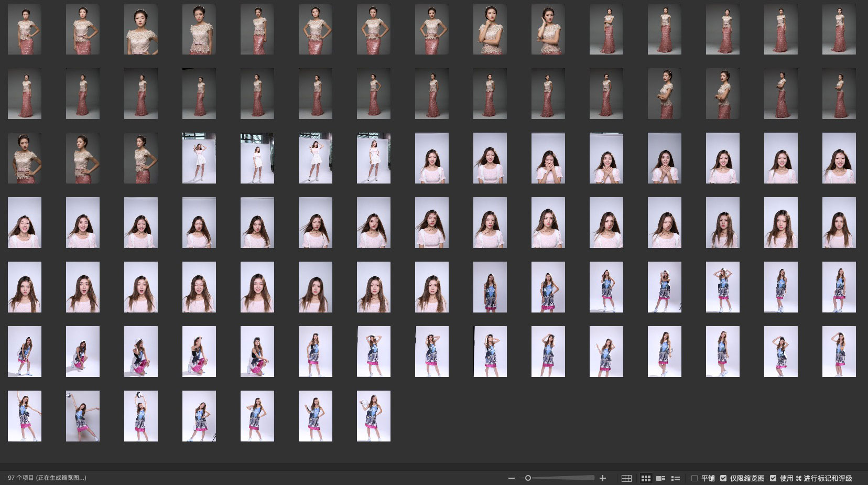Select the first thumbnail in the top row
Image resolution: width=868 pixels, height=485 pixels.
[25, 29]
